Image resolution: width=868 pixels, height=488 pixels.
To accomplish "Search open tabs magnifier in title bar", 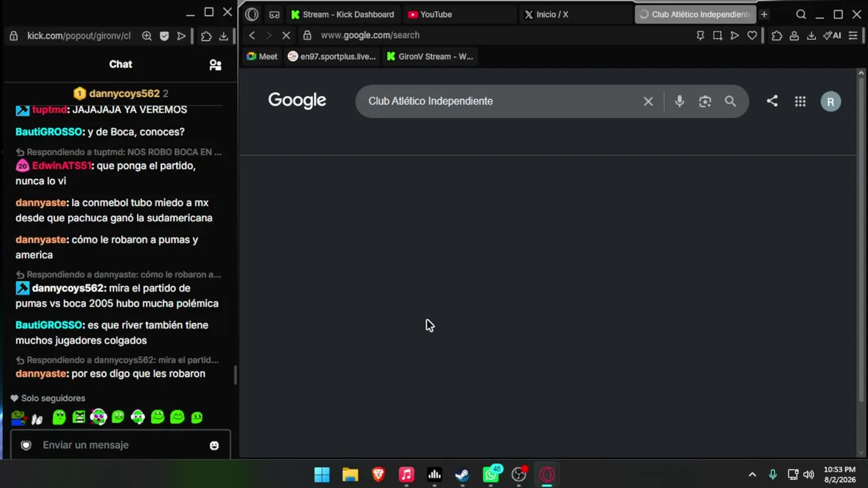I will pyautogui.click(x=801, y=14).
